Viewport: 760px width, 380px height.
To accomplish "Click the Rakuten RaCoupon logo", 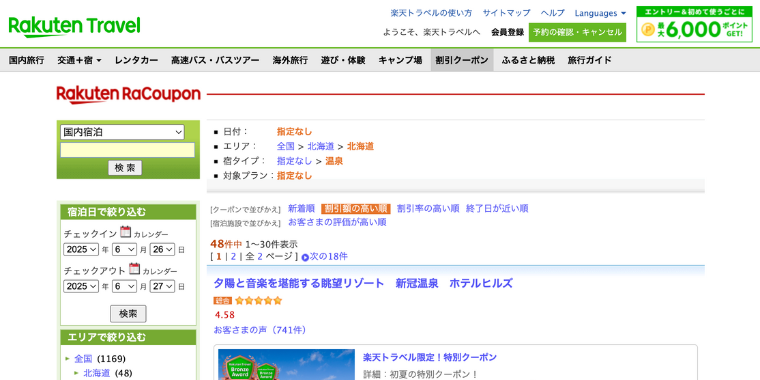I will click(x=128, y=95).
